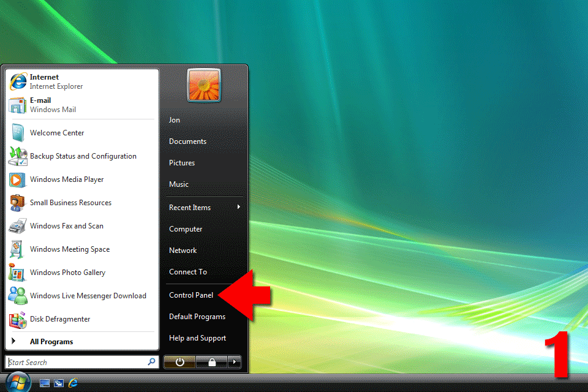Viewport: 588px width, 392px height.
Task: Click Show Desktop quick launch icon
Action: (45, 383)
